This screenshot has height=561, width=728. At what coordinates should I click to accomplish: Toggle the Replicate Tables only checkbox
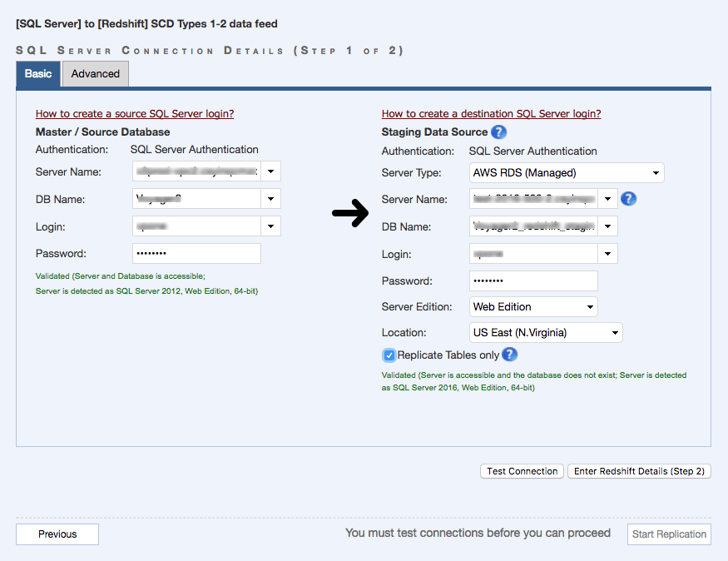[389, 355]
